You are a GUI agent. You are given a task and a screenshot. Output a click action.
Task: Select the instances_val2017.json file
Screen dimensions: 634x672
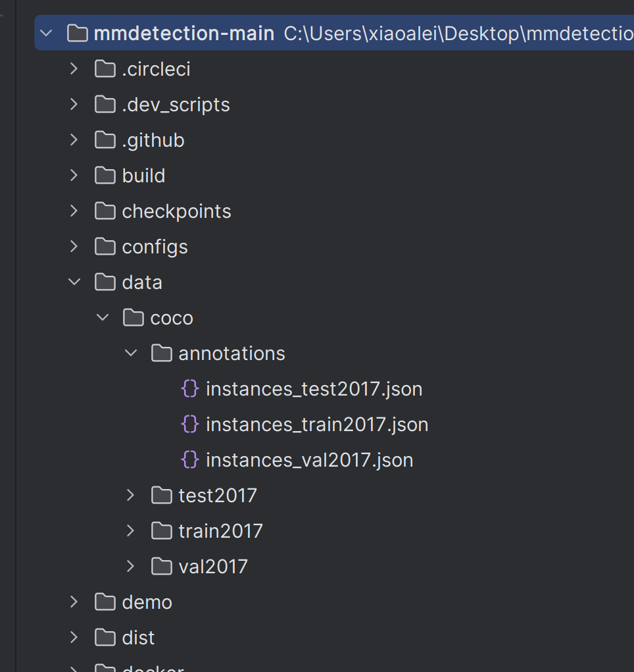click(x=309, y=460)
